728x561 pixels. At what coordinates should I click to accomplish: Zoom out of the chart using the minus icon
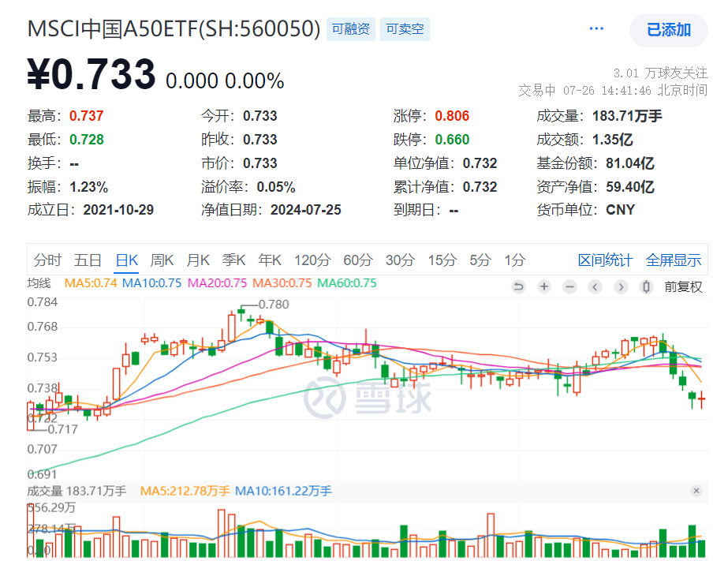point(569,286)
